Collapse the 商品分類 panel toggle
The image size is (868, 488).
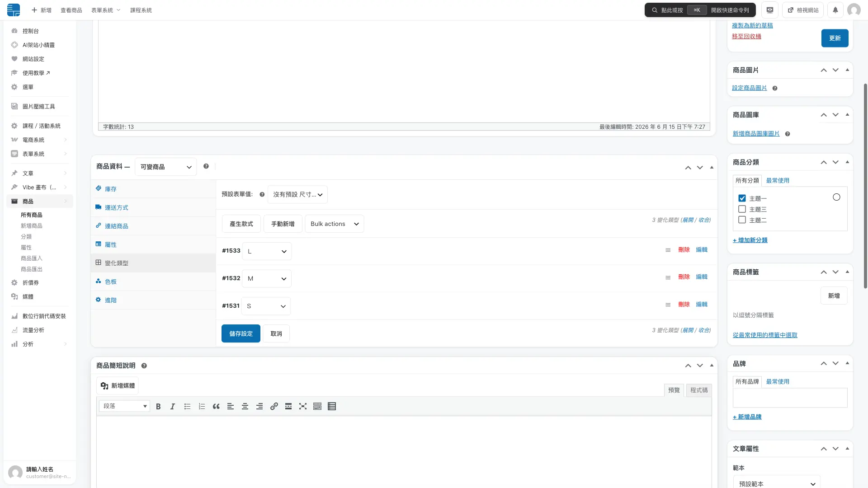847,162
